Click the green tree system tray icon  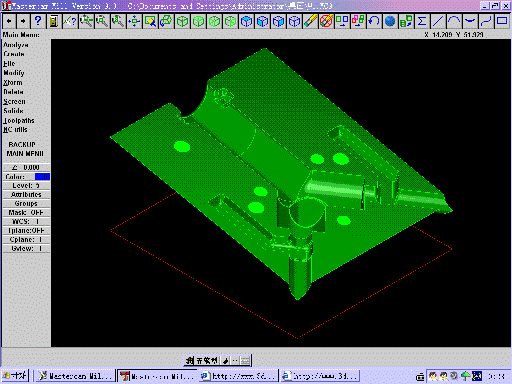[466, 376]
